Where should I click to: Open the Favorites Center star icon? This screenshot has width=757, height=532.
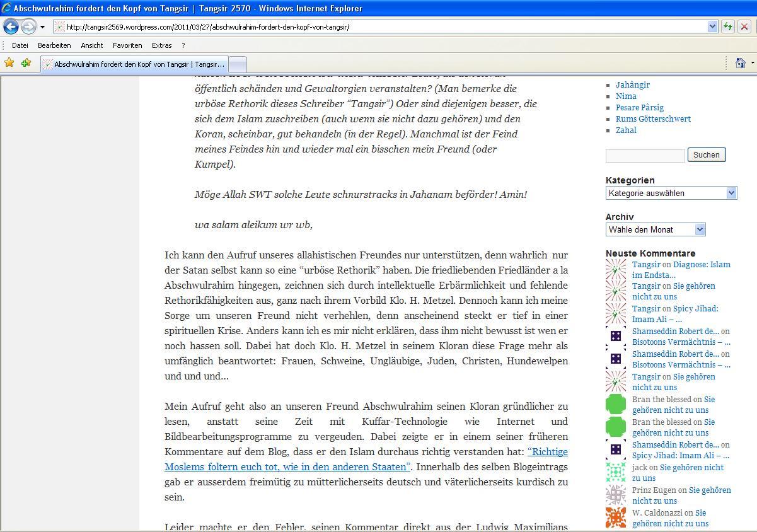9,63
